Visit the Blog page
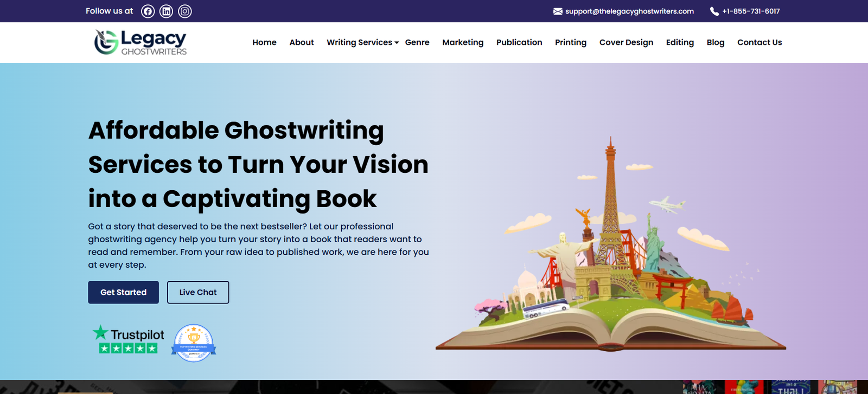Viewport: 868px width, 394px height. [716, 42]
